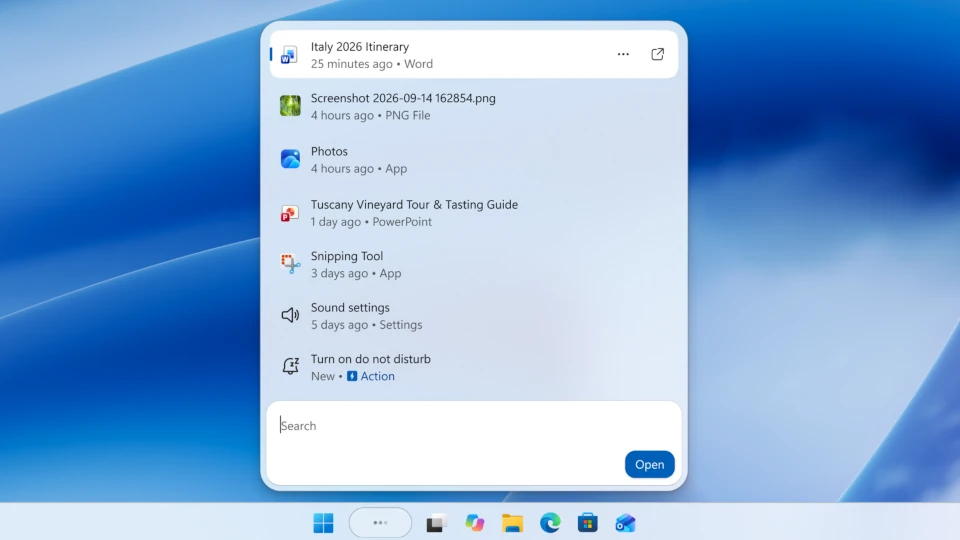960x540 pixels.
Task: Click the Photos app icon in results
Action: [290, 159]
